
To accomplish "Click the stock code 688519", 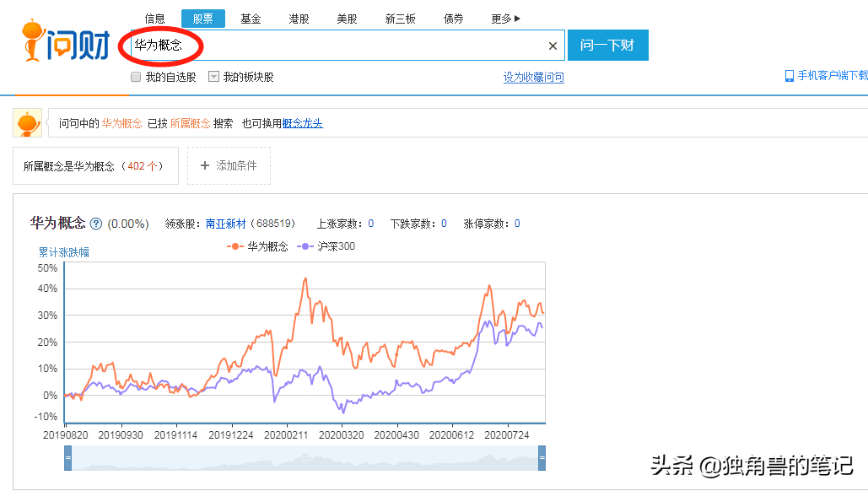I will 275,224.
